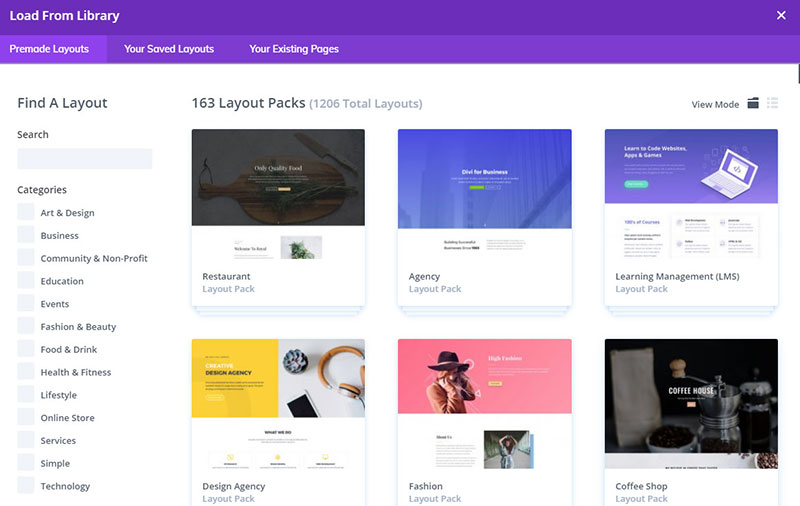800x506 pixels.
Task: Close the Load From Library dialog
Action: 781,15
